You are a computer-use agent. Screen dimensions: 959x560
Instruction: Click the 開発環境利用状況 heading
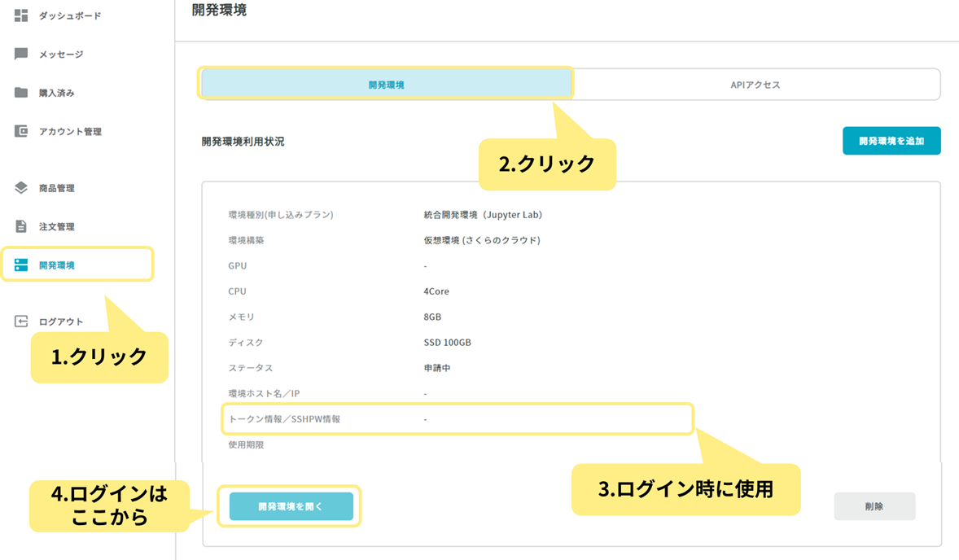click(243, 142)
